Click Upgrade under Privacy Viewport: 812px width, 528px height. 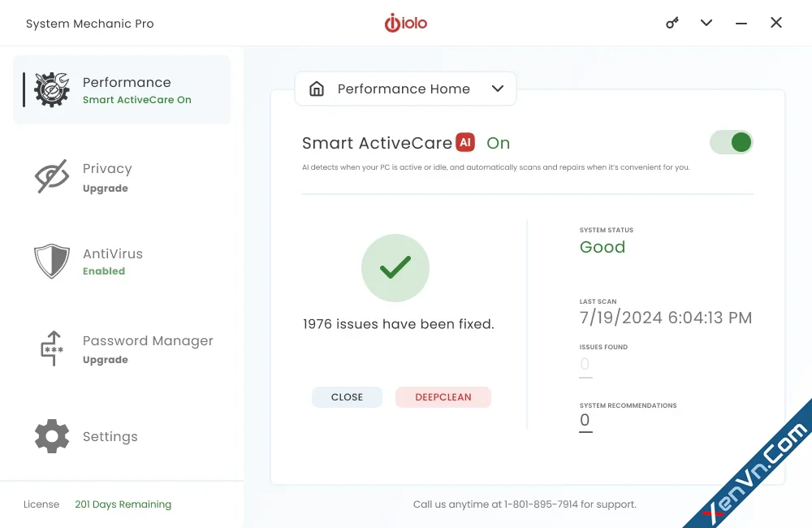pos(106,188)
